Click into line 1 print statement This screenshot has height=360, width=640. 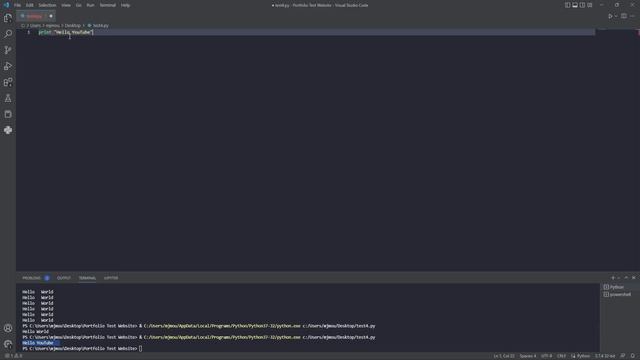(x=66, y=32)
